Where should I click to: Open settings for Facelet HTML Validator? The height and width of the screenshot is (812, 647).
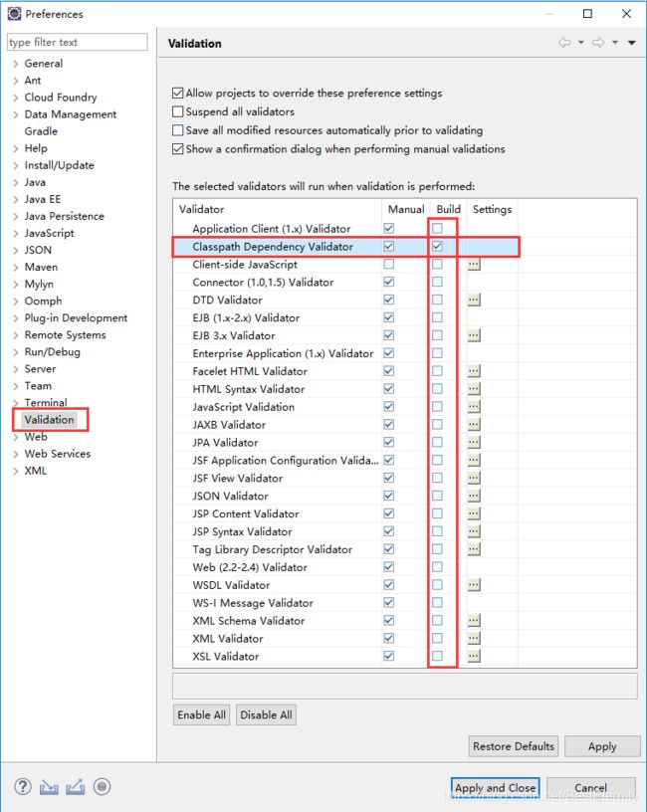(474, 371)
